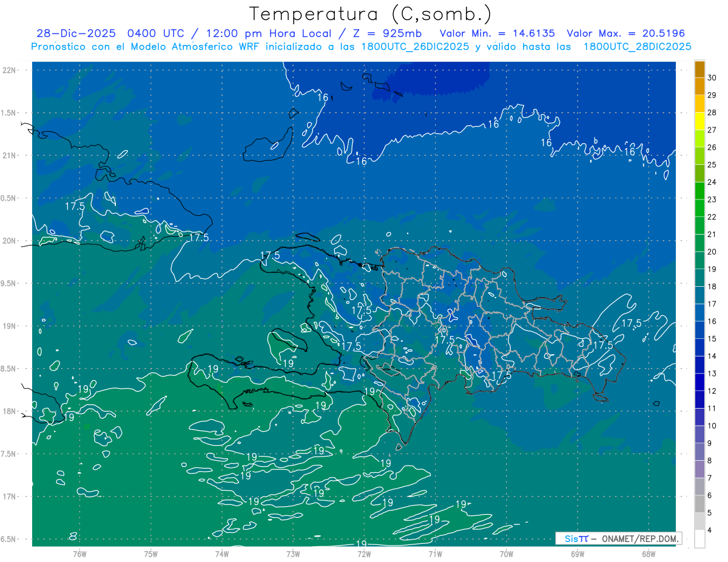This screenshot has width=728, height=562.
Task: Click the "74W" longitude axis label
Action: pyautogui.click(x=222, y=554)
